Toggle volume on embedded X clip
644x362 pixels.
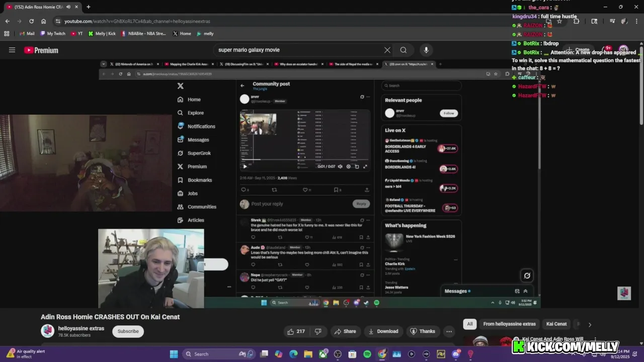click(x=340, y=166)
